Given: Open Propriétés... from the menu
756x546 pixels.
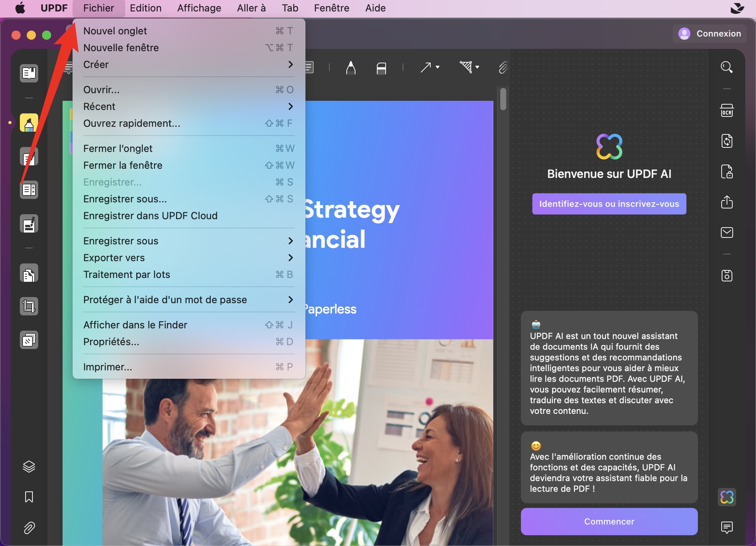Looking at the screenshot, I should click(x=189, y=342).
